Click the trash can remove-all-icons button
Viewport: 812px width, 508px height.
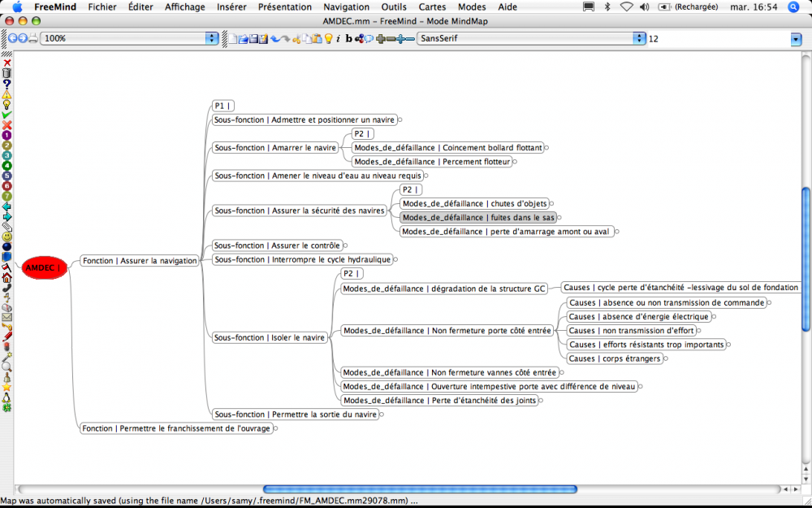[6, 74]
